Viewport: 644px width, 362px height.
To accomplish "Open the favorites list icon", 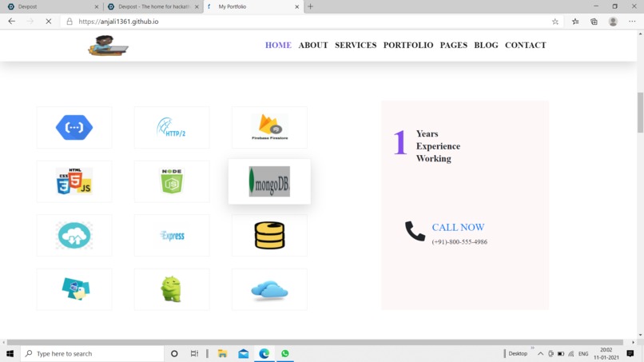I will tap(575, 22).
